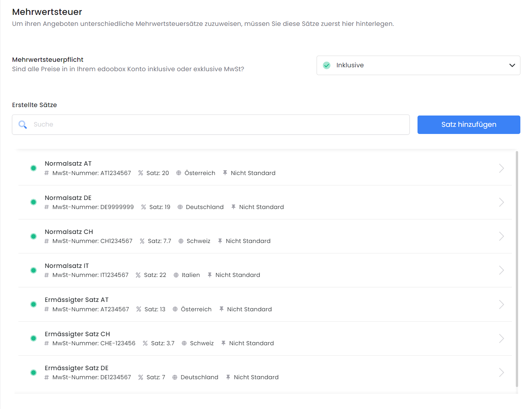Focus the Suche input field

pos(211,125)
